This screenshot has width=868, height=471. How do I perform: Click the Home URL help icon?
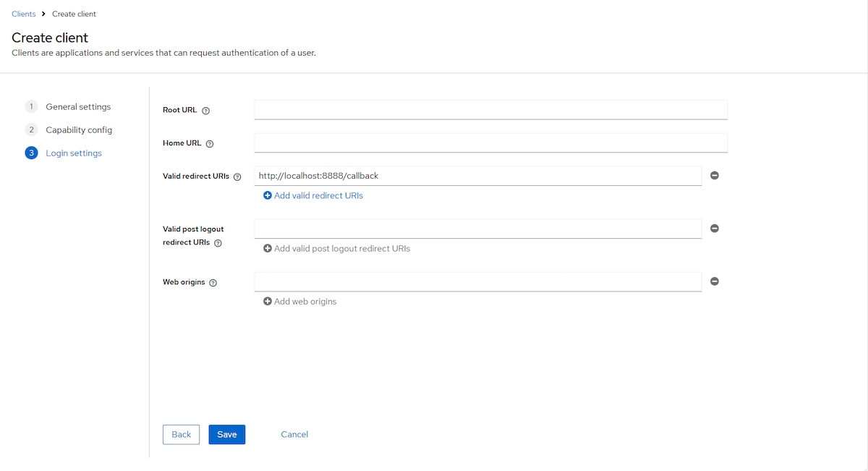210,144
